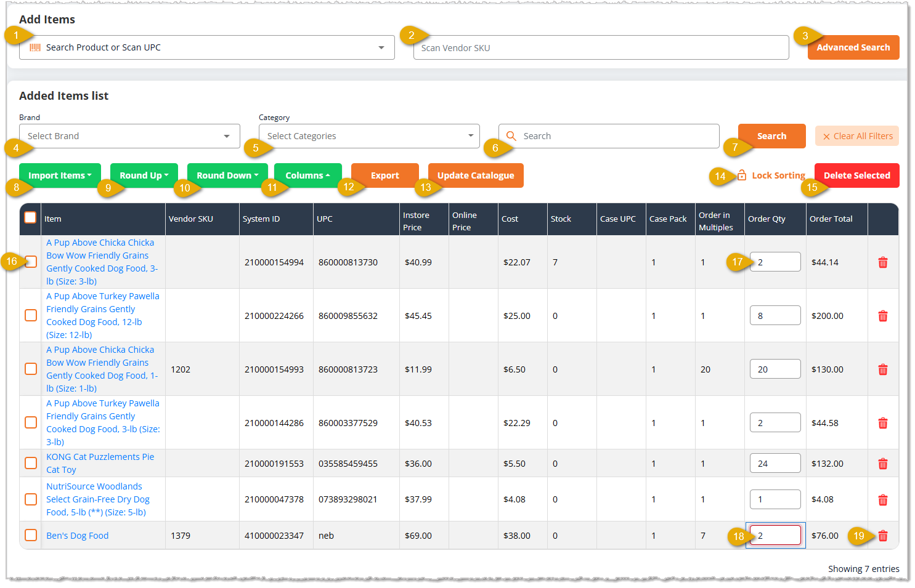Viewport: 915px width, 588px height.
Task: Click trash icon in the $44.58 order total row
Action: tap(882, 423)
